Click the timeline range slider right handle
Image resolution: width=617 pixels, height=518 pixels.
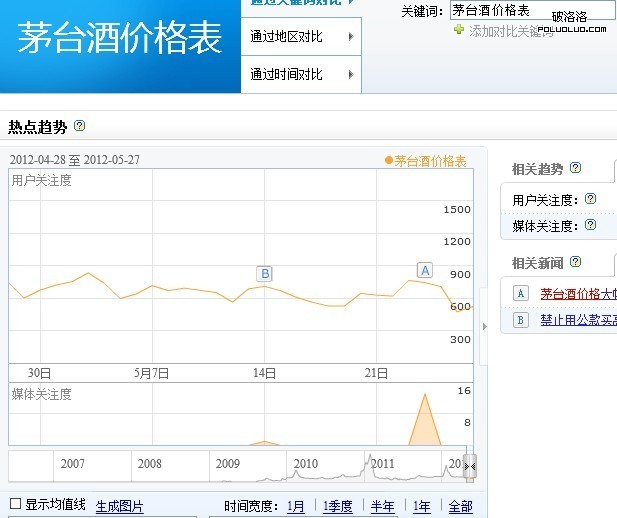(x=470, y=466)
